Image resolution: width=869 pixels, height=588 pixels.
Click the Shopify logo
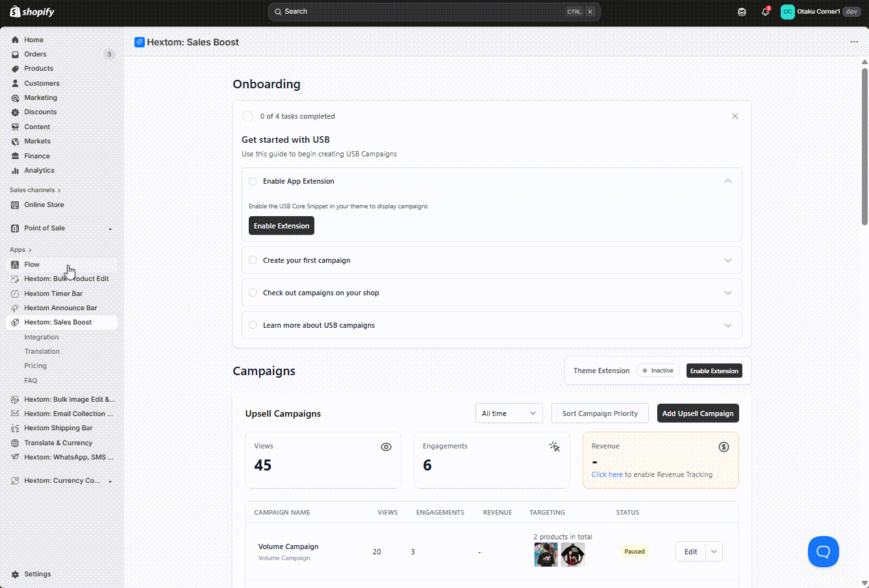(32, 12)
